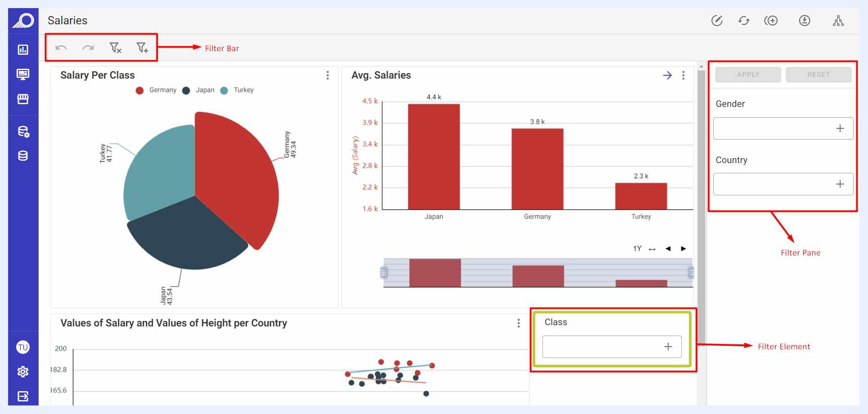Click the Japan bar in Avg. Salaries

pos(434,157)
